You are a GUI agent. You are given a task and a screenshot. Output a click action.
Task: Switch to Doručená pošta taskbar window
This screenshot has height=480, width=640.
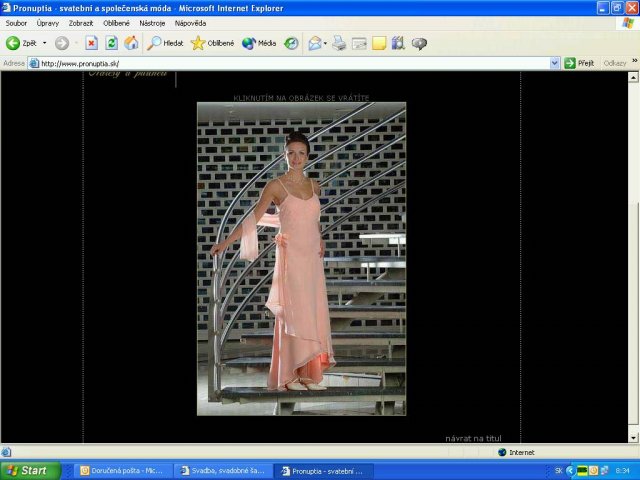[x=121, y=470]
